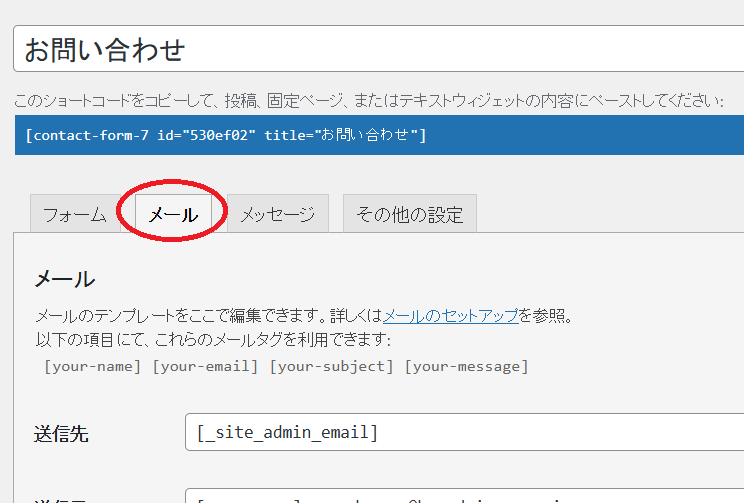Image resolution: width=744 pixels, height=503 pixels.
Task: Switch to the フォーム tab
Action: [75, 215]
